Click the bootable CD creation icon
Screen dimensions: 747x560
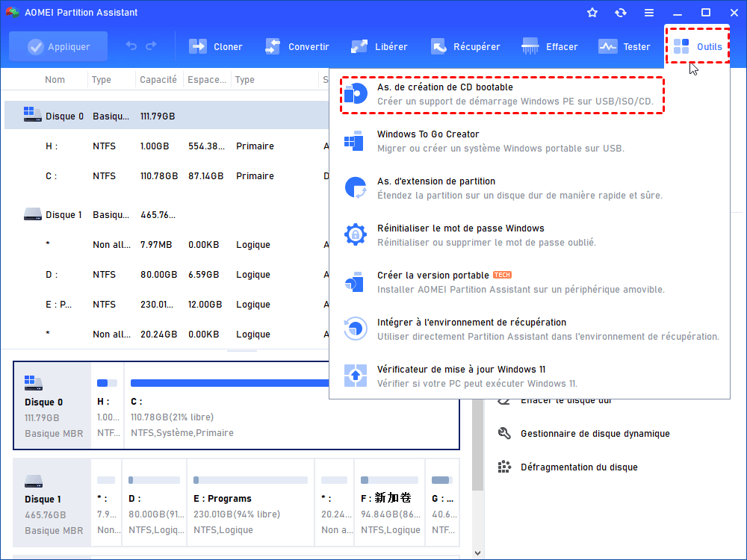pyautogui.click(x=356, y=94)
